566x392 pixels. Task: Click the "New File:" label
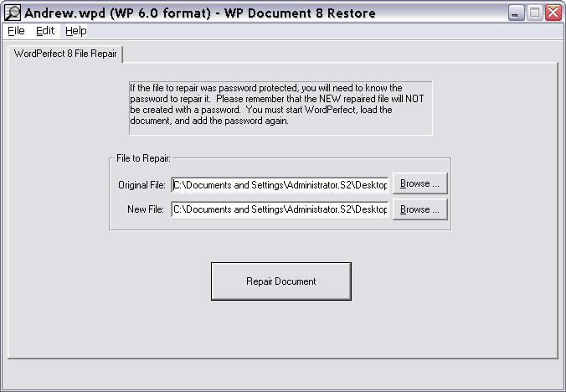tap(146, 209)
